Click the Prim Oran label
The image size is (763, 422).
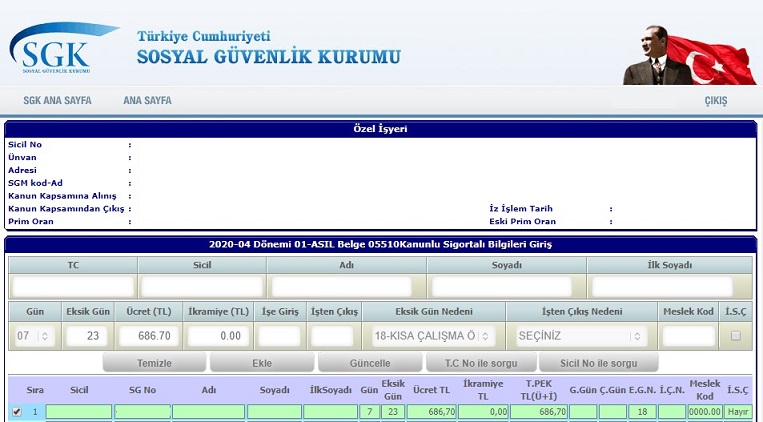point(31,221)
